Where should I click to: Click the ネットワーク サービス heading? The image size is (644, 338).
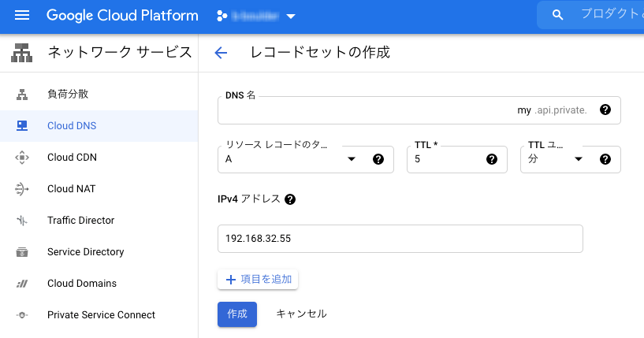[x=120, y=53]
